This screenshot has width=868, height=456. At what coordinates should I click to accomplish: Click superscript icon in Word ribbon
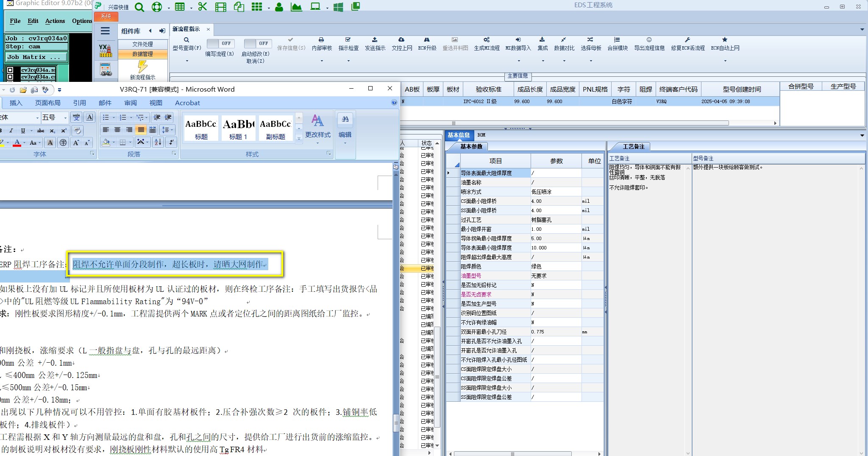[x=64, y=131]
